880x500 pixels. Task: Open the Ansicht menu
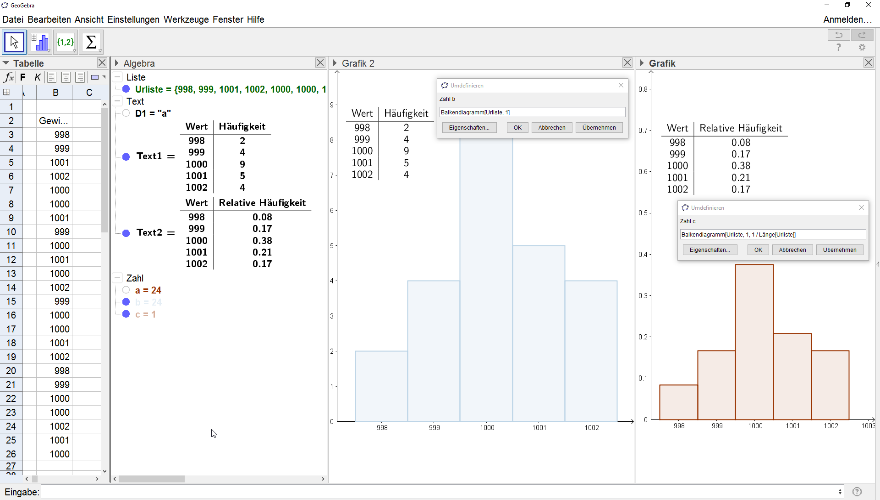89,20
